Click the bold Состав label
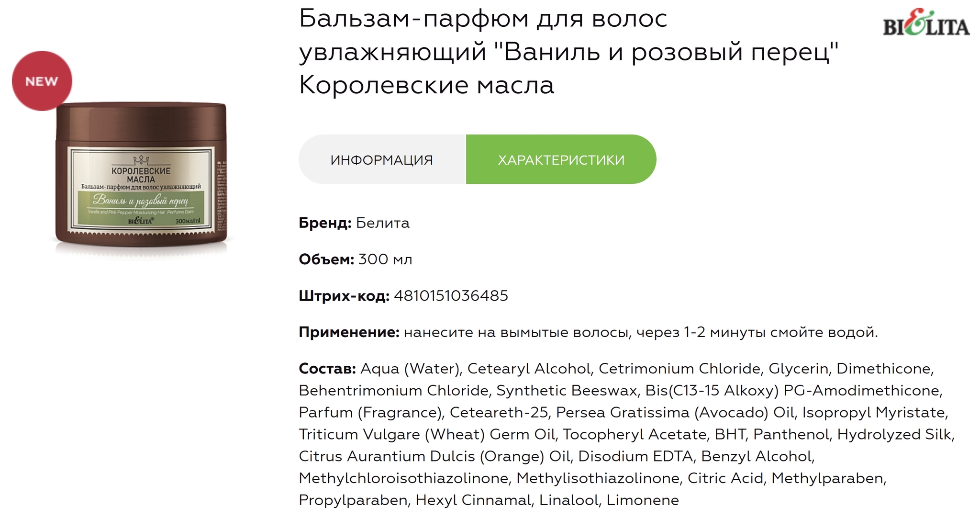The image size is (980, 519). [x=327, y=369]
